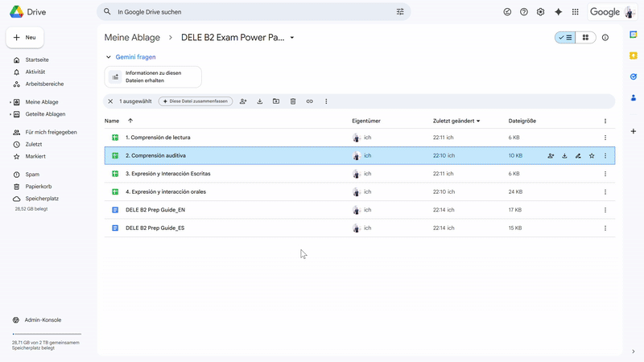Open Für mich freigegeben
644x362 pixels.
(x=51, y=132)
